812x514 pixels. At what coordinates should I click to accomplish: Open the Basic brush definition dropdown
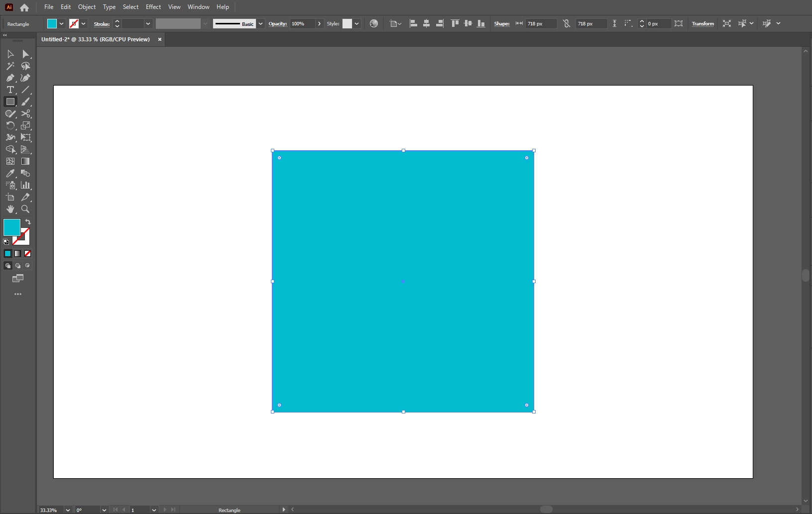[x=260, y=23]
